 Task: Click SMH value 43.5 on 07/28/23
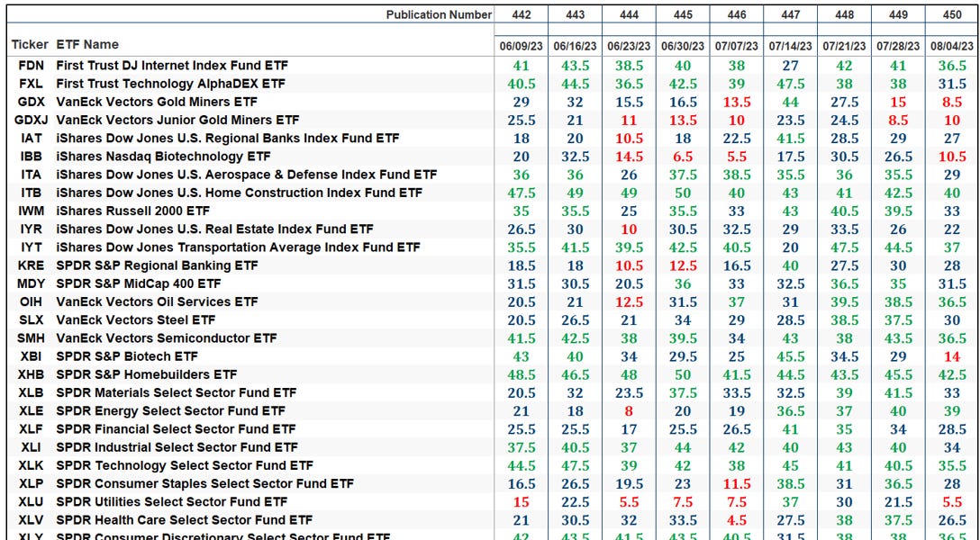point(898,337)
